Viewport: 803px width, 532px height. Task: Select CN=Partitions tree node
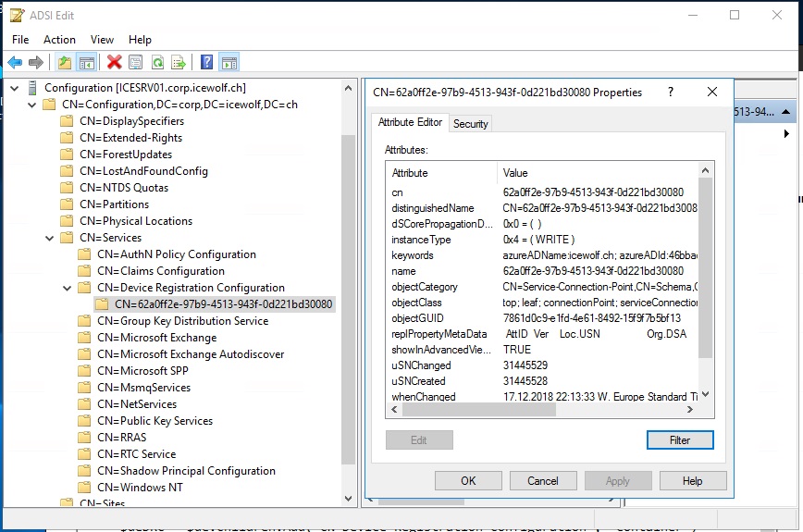coord(114,204)
